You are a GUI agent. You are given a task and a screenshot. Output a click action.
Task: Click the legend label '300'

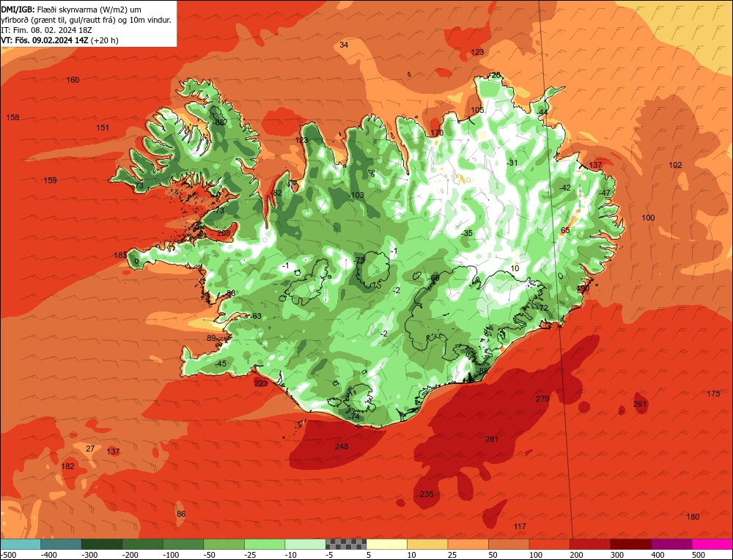pos(617,555)
